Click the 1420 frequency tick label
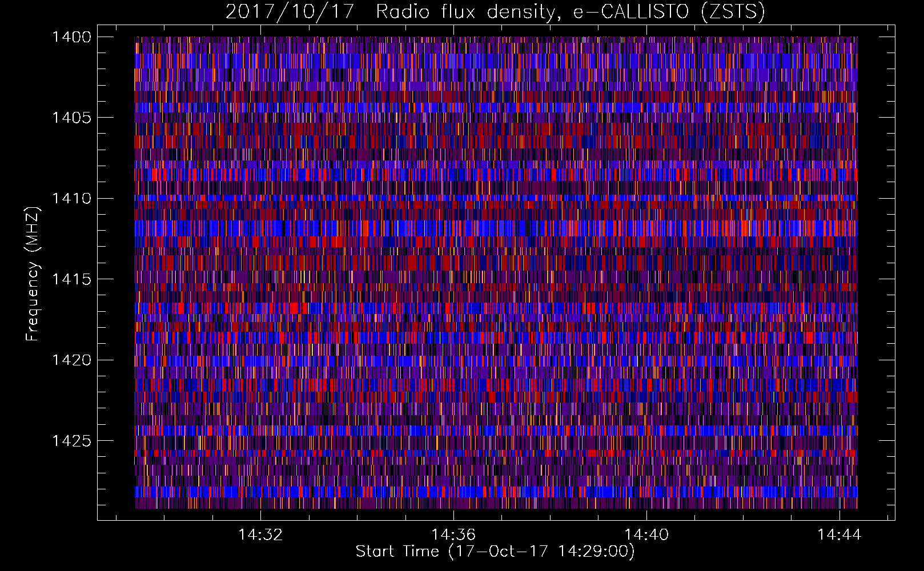Screen dimensions: 924x571 click(x=71, y=360)
